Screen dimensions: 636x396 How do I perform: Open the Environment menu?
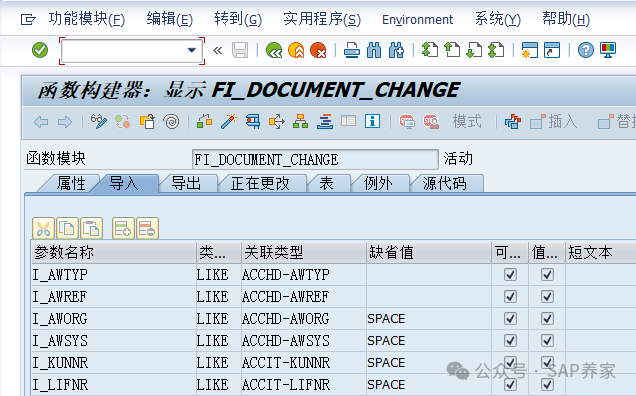pos(417,19)
